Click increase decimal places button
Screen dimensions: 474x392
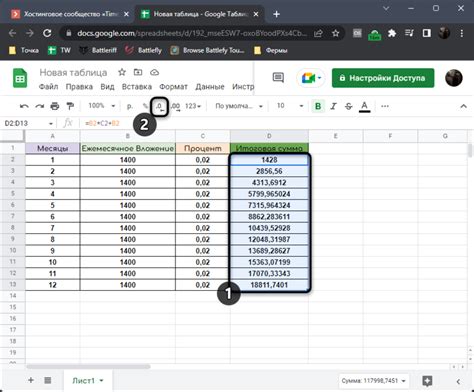coord(175,106)
